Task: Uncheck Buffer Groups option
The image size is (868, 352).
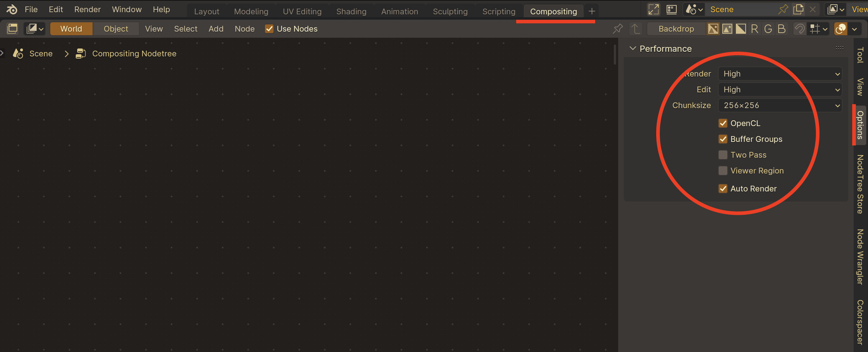Action: pos(723,139)
